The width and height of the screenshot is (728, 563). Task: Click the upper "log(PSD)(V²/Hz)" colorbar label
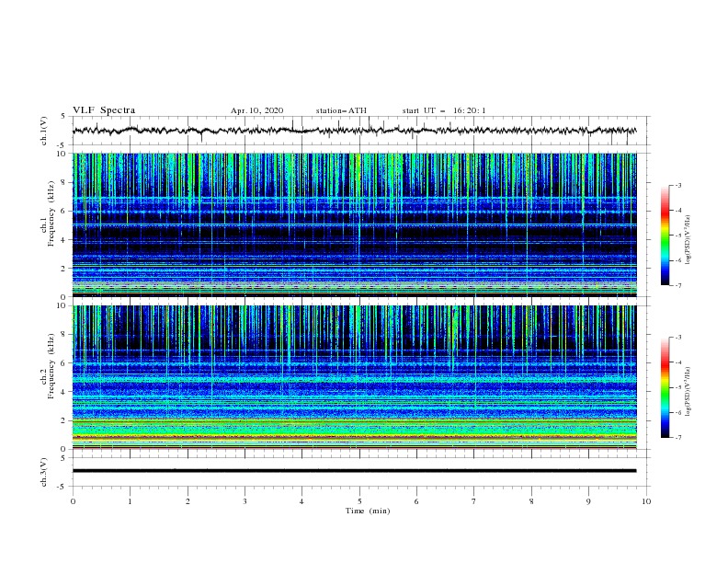[x=688, y=240]
